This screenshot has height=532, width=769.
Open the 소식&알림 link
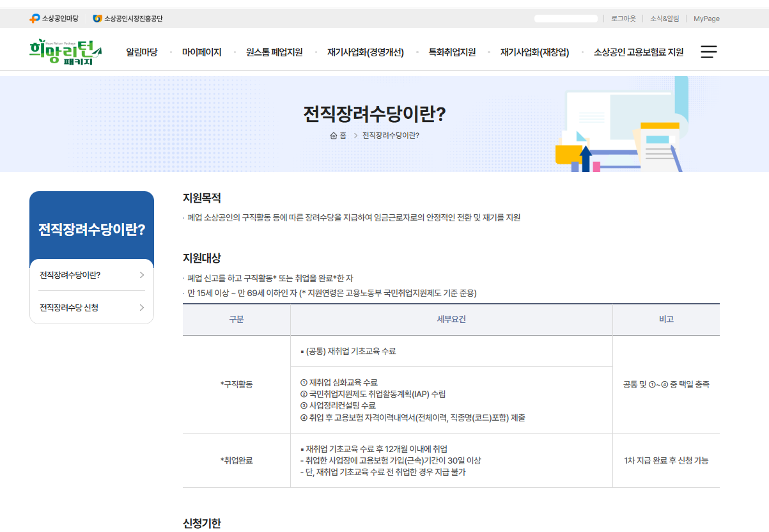point(665,19)
